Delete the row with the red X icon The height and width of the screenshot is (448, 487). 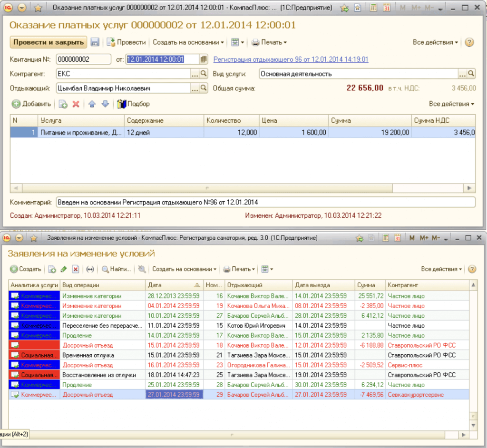click(x=76, y=104)
